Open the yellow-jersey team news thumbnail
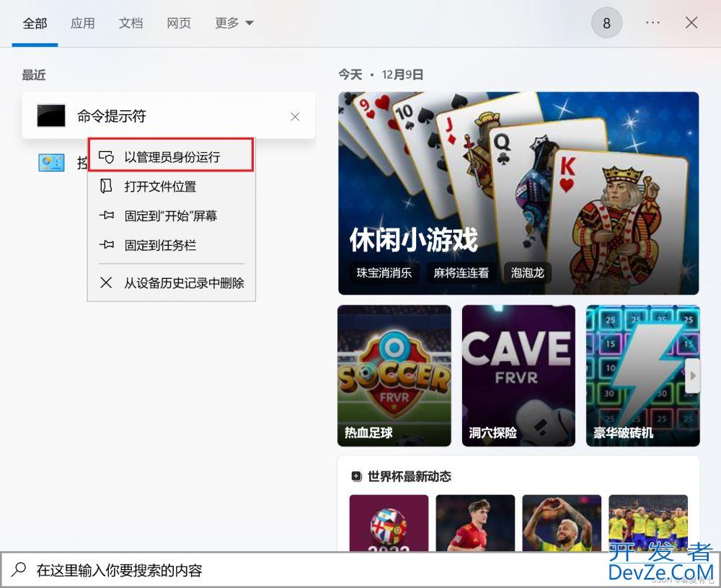The image size is (721, 588). [648, 522]
